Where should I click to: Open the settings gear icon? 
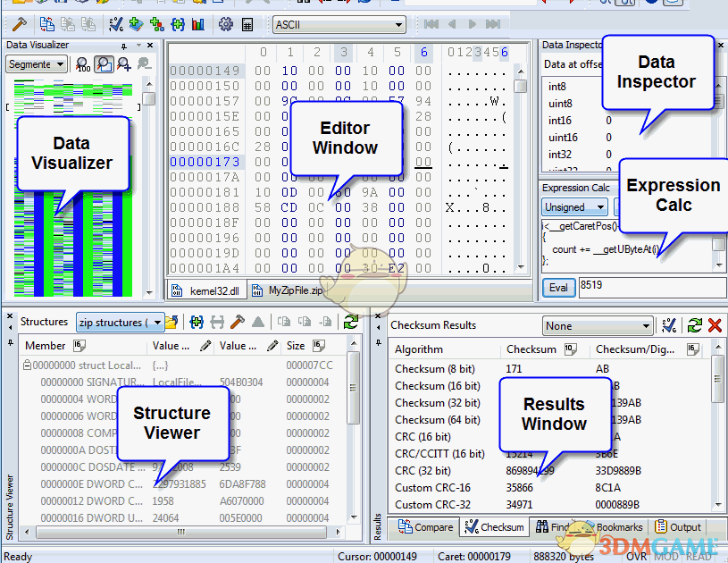pos(226,24)
